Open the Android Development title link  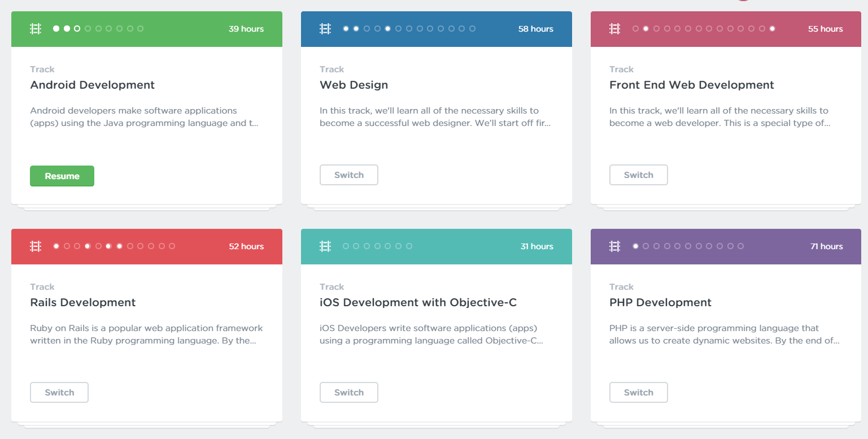click(92, 85)
